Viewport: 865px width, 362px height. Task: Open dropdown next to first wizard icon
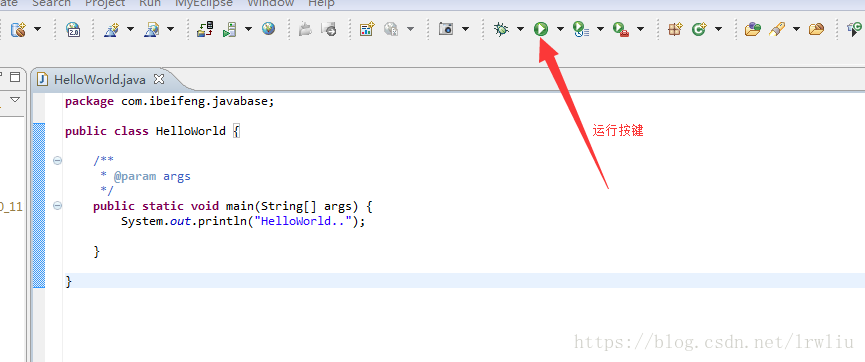131,29
